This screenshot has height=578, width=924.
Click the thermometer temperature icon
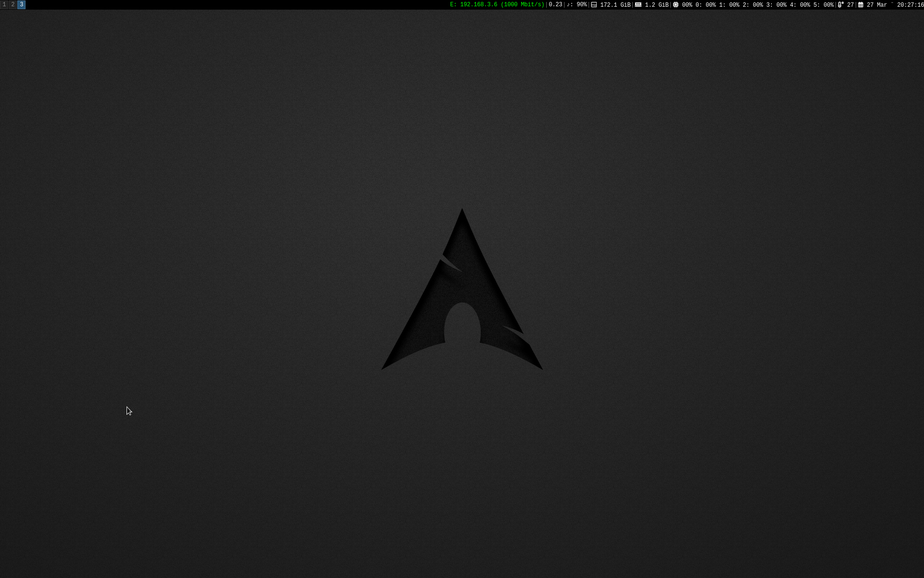coord(841,5)
